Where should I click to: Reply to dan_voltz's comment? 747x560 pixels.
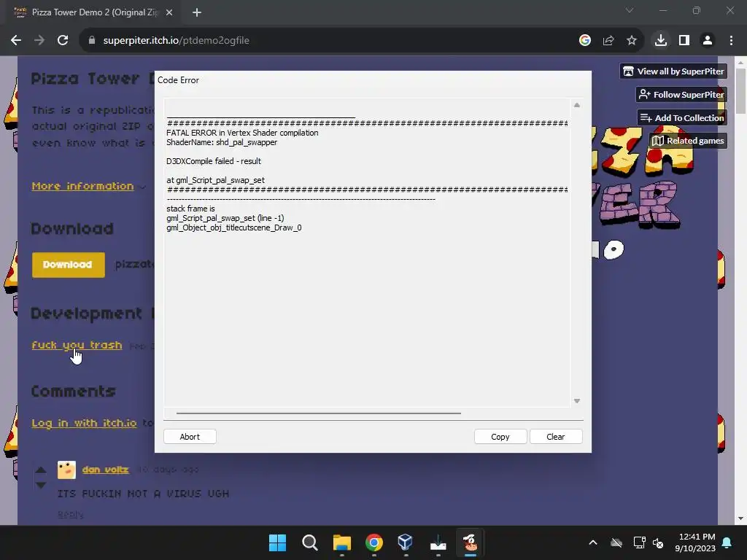tap(71, 514)
